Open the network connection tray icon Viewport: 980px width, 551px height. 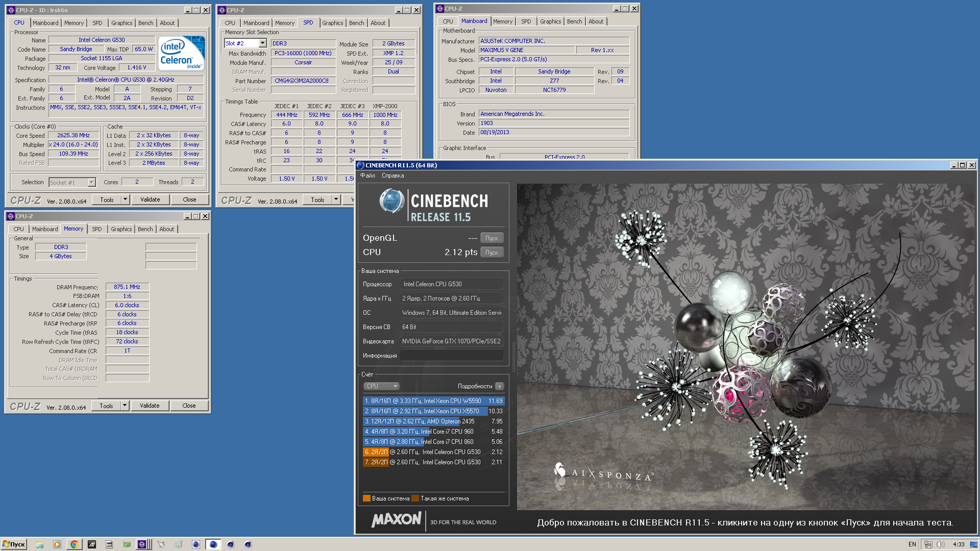[x=928, y=544]
